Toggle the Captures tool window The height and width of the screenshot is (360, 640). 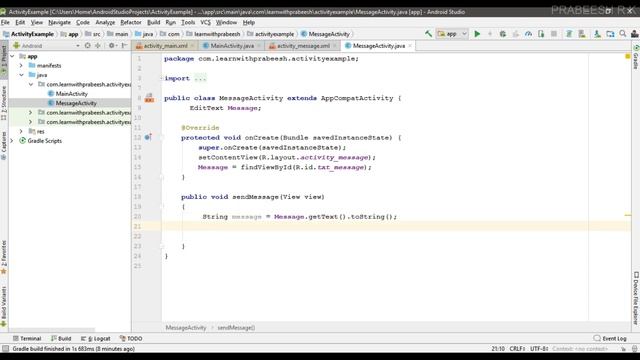pos(4,146)
